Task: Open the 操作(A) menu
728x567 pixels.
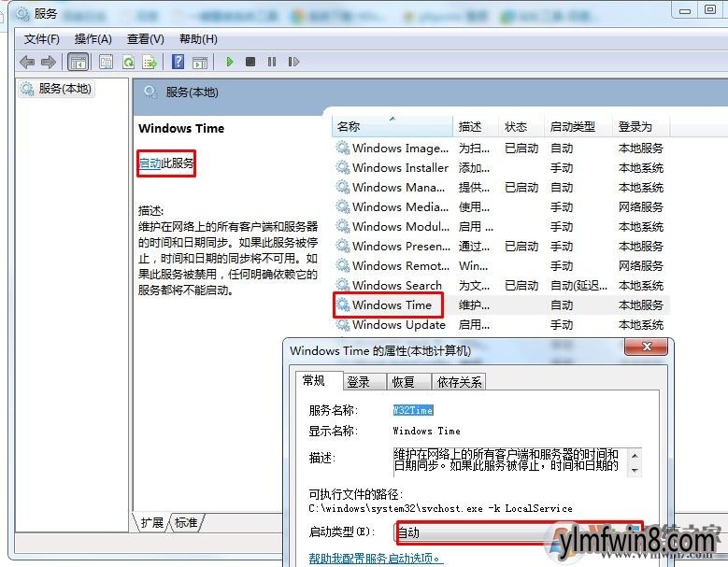Action: tap(93, 39)
